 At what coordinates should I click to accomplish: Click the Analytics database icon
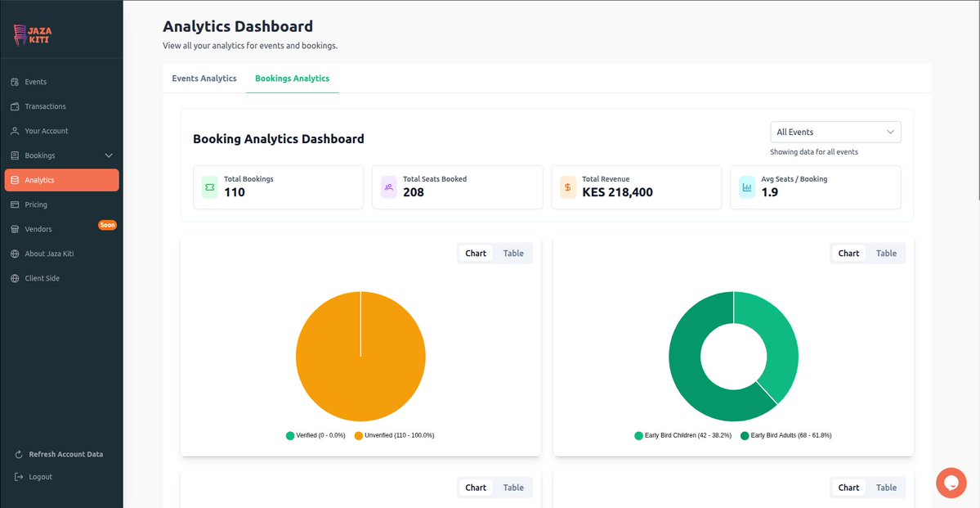[15, 180]
